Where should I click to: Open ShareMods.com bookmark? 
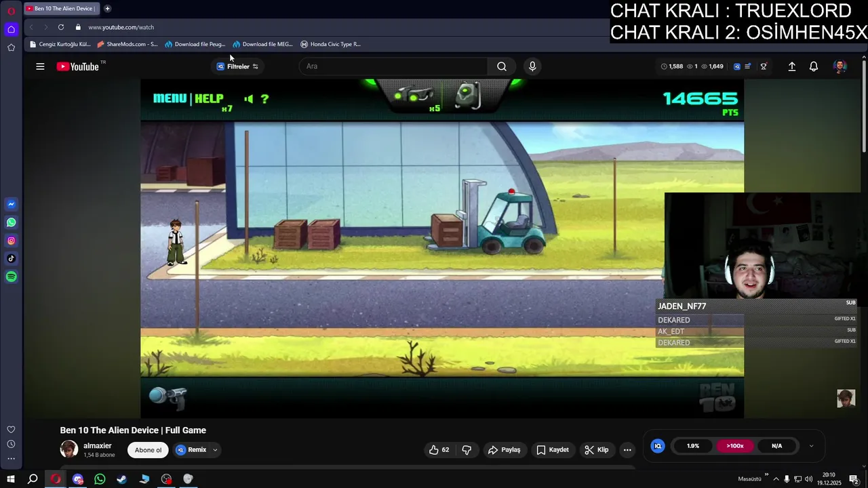coord(127,44)
